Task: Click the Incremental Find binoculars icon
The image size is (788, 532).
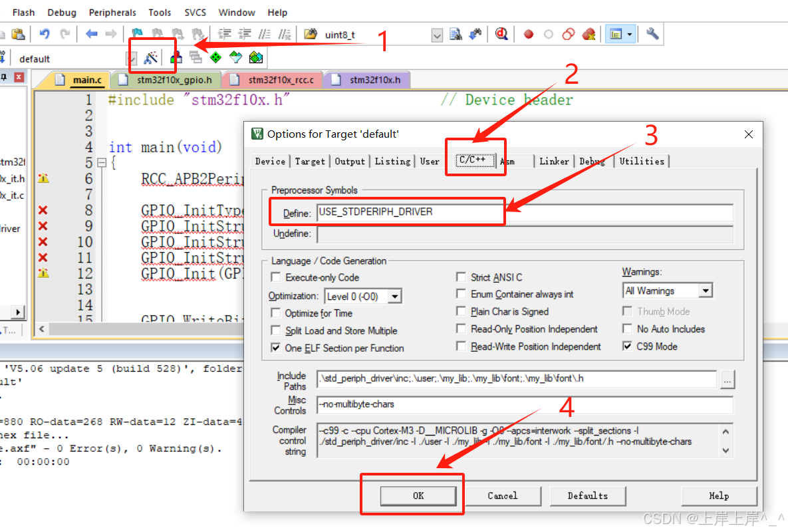Action: (475, 34)
